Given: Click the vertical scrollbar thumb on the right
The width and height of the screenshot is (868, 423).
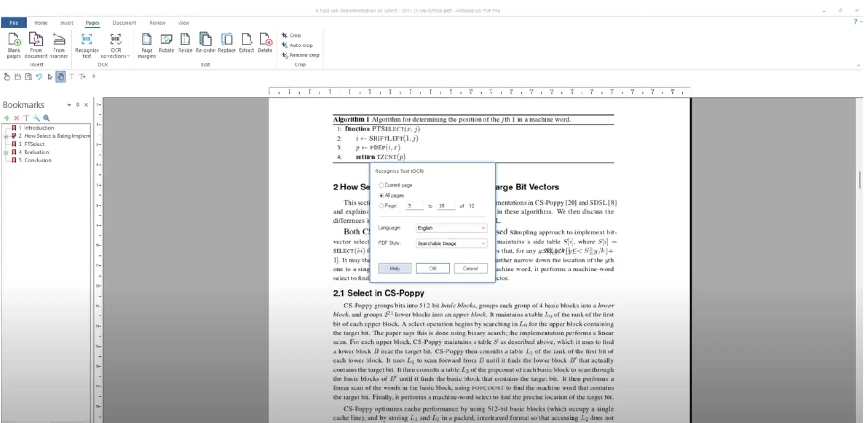Looking at the screenshot, I should tap(859, 180).
